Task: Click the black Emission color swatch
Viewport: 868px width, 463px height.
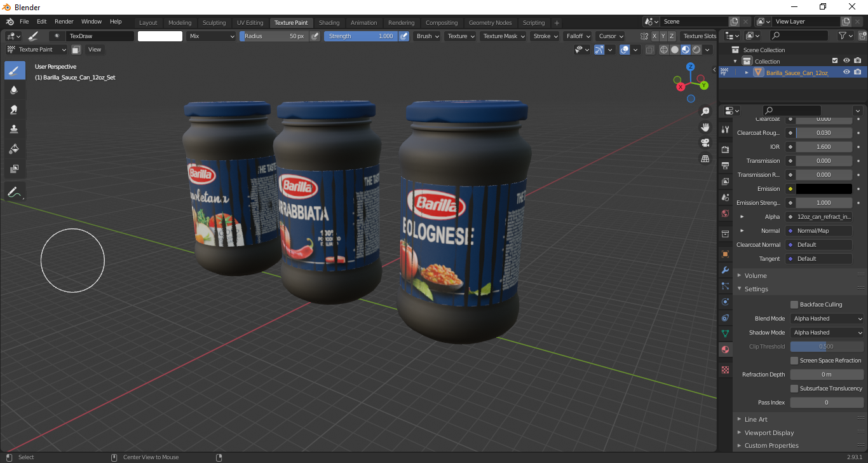Action: [x=824, y=189]
